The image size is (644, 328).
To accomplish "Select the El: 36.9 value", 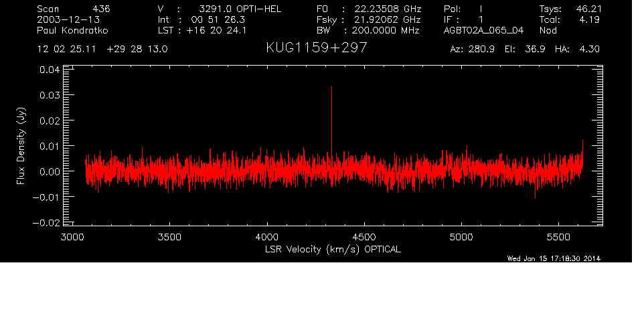I will 526,50.
